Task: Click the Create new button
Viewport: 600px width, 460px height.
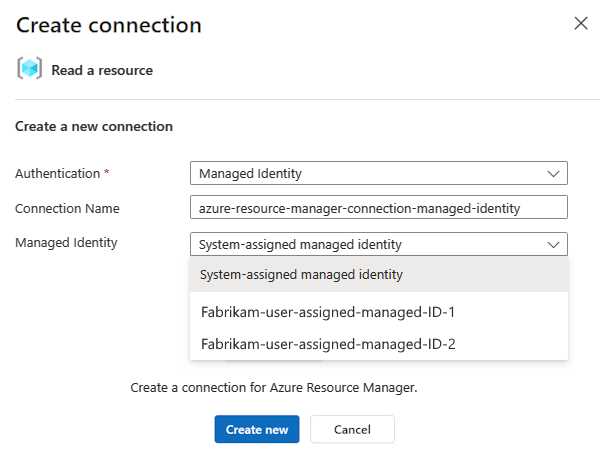Action: coord(257,429)
